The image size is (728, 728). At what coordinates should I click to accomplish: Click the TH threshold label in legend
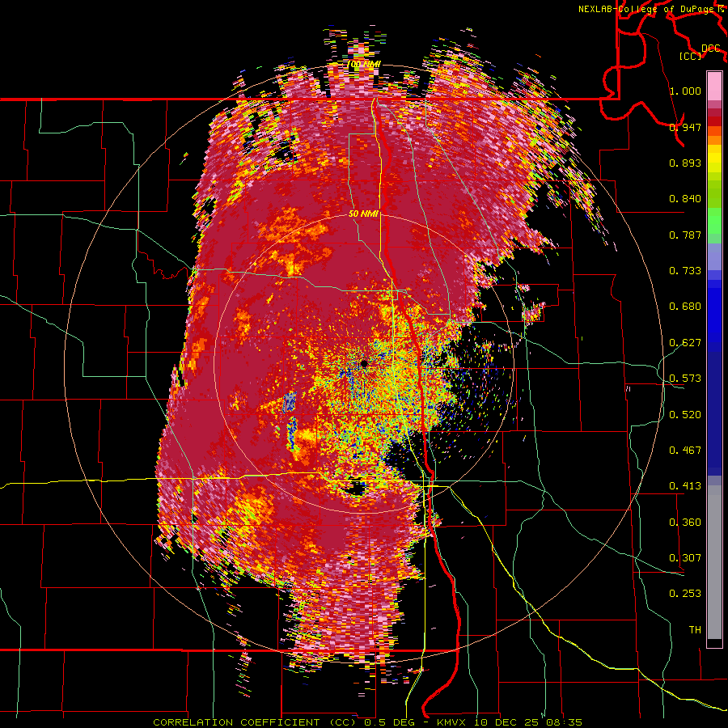[695, 630]
